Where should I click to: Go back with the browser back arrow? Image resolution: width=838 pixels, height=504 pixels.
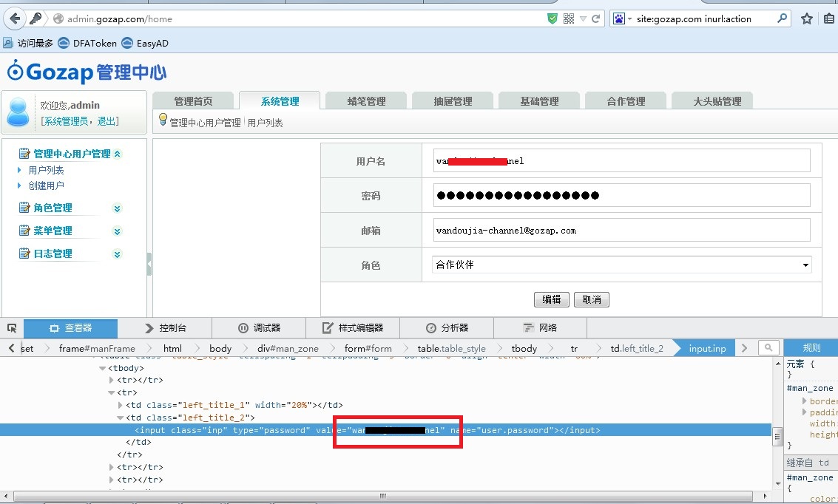pyautogui.click(x=15, y=18)
